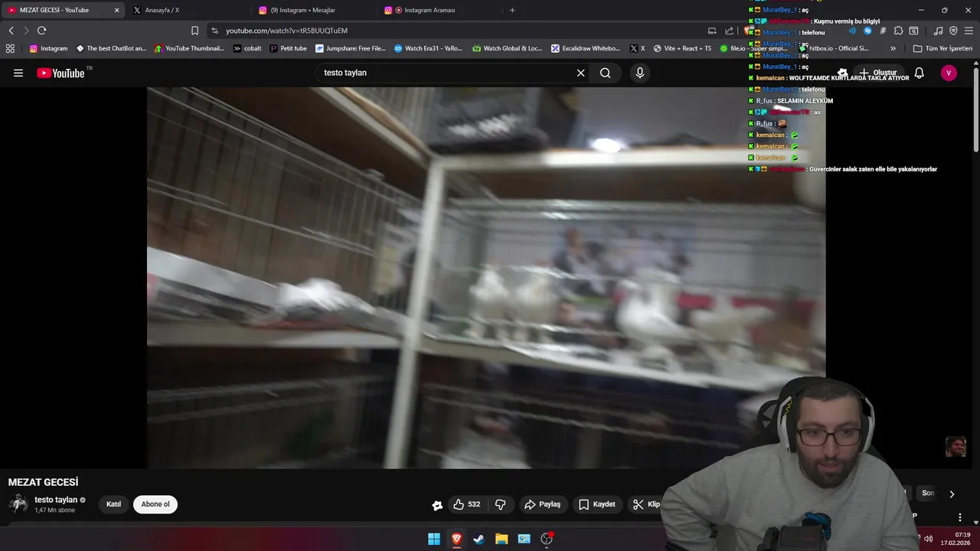Open Jumpshare bookmark
The width and height of the screenshot is (980, 551).
pos(351,48)
